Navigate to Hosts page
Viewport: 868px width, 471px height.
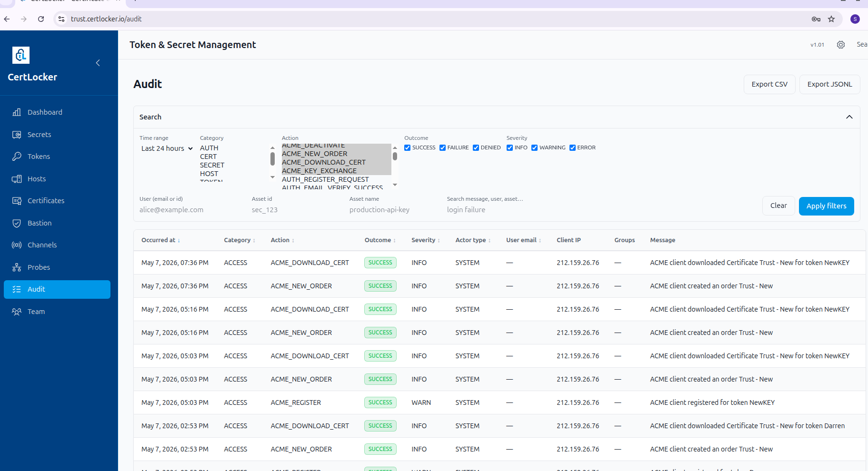pos(57,179)
